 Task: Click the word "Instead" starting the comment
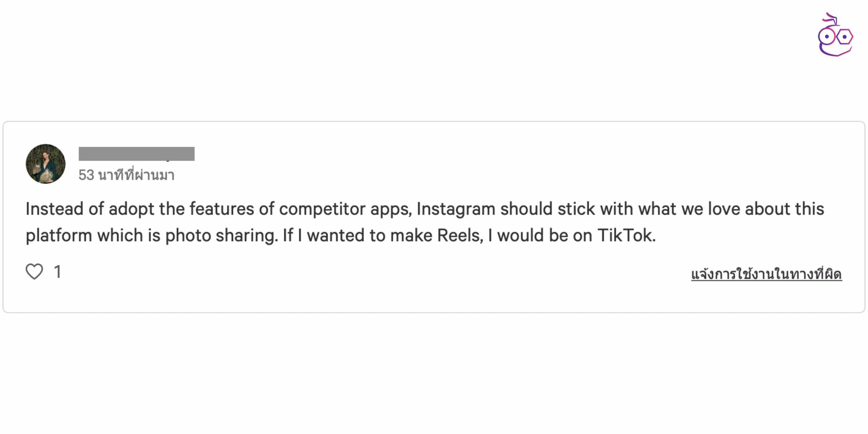click(x=54, y=209)
